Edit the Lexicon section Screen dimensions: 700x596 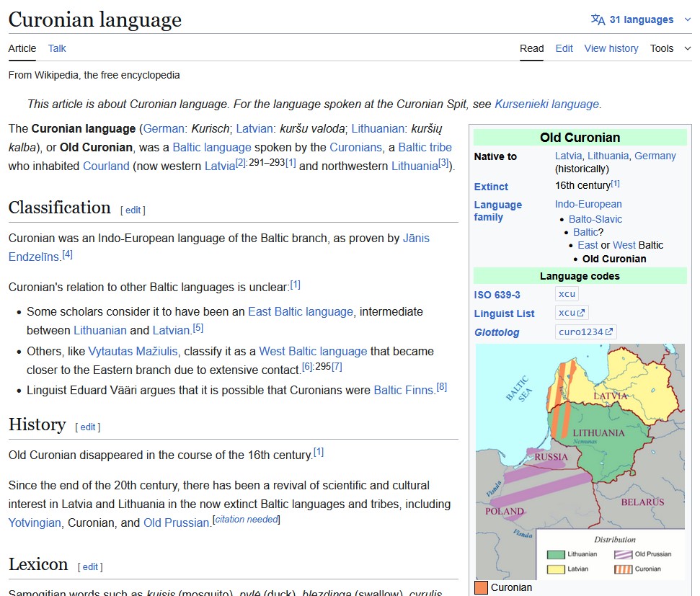pyautogui.click(x=90, y=567)
